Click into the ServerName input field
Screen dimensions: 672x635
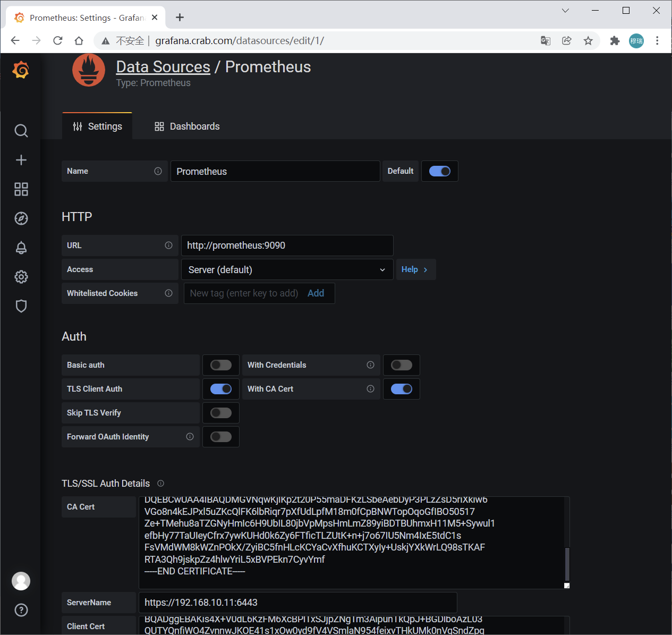(x=298, y=603)
